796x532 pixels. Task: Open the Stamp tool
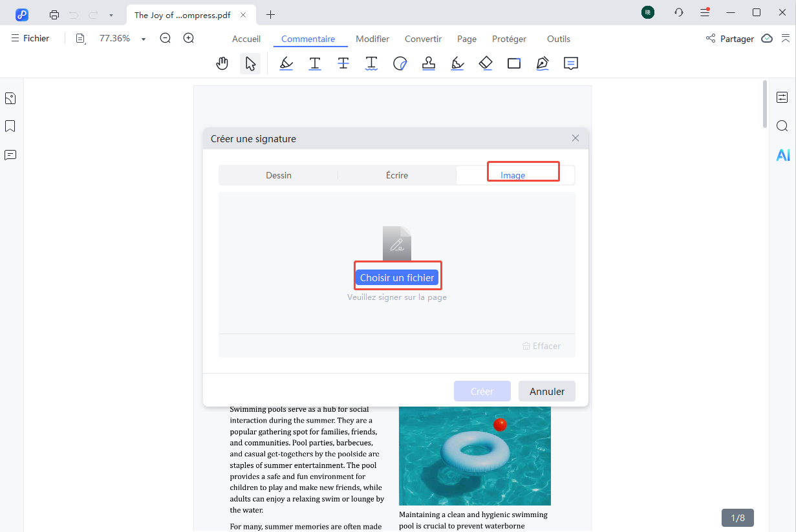[429, 63]
